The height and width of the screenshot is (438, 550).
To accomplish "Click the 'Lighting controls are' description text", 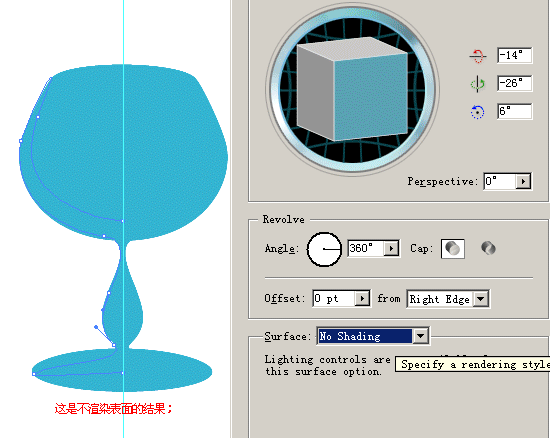I will click(x=327, y=359).
